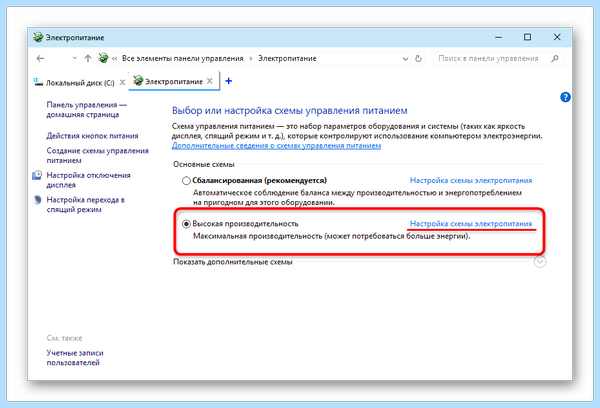Click the display-off settings icon

pyautogui.click(x=37, y=175)
